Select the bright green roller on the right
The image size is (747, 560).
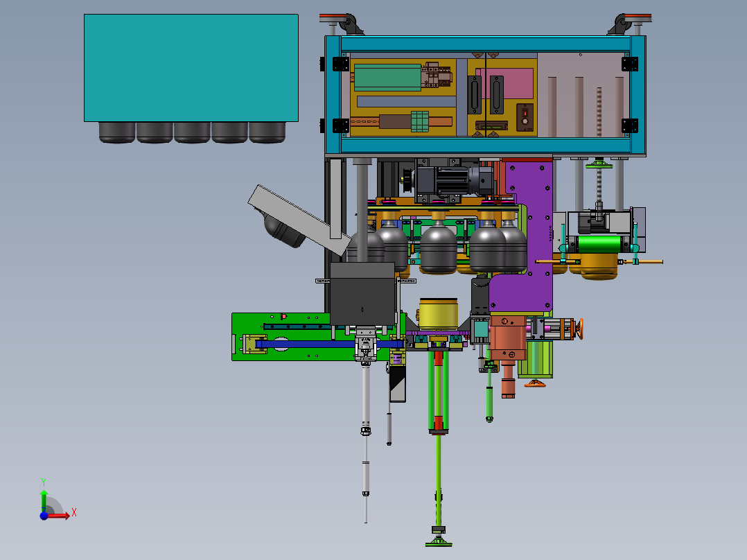tap(600, 244)
